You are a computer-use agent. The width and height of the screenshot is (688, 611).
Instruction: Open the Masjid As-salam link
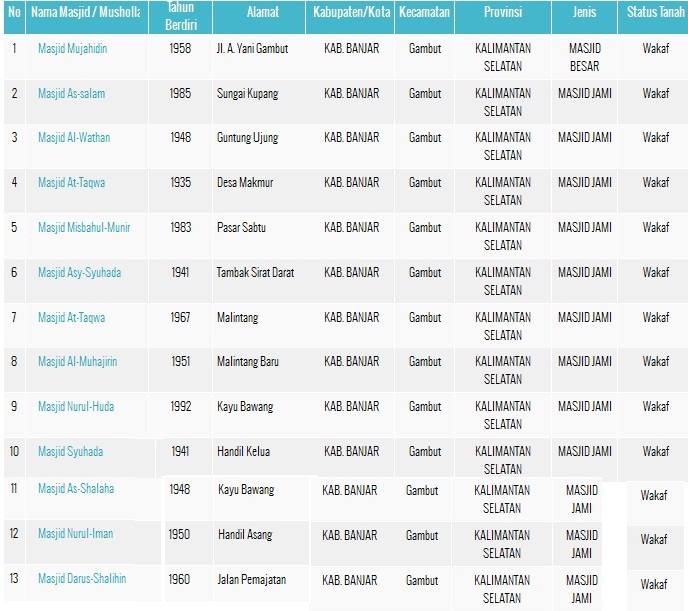tap(72, 93)
